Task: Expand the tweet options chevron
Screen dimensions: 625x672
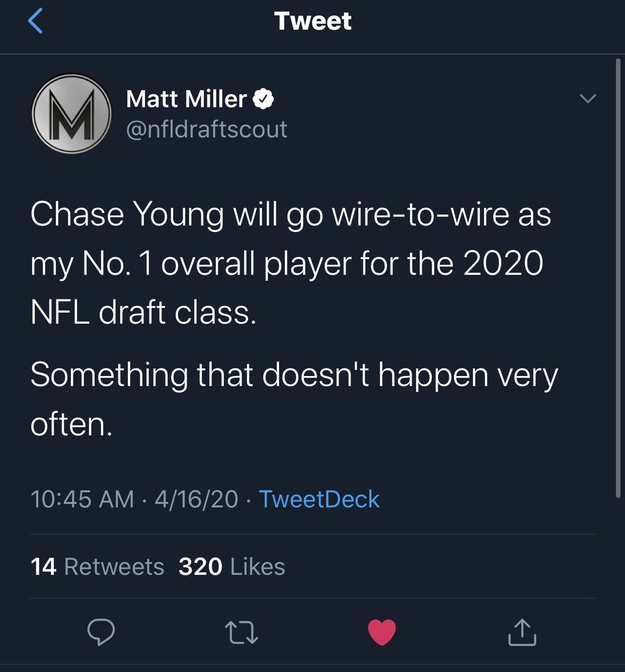Action: (x=587, y=98)
